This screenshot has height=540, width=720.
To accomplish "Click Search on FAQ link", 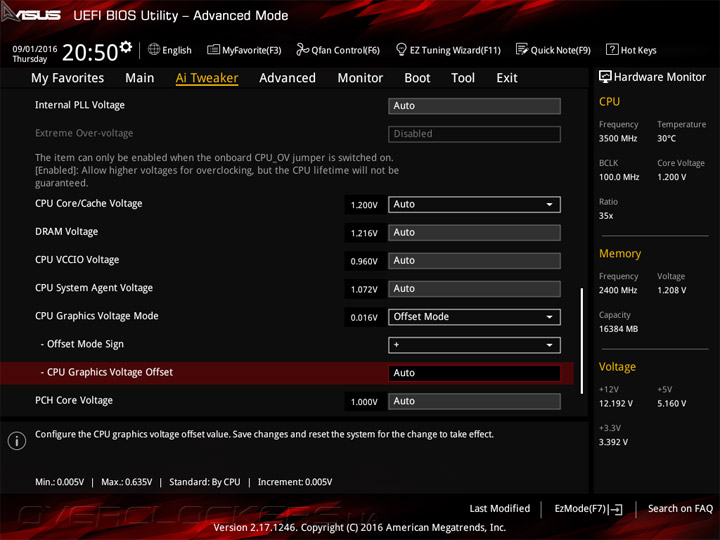I will [680, 508].
